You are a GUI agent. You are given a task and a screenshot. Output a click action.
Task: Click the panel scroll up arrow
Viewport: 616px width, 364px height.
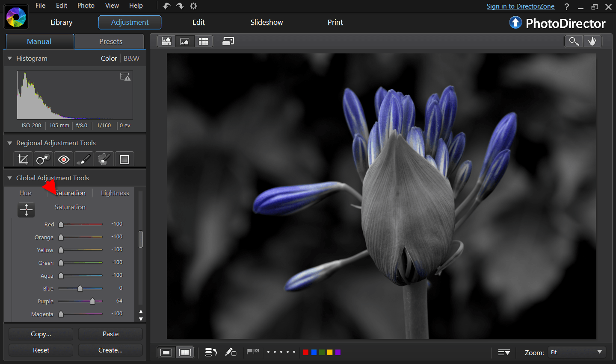(141, 311)
